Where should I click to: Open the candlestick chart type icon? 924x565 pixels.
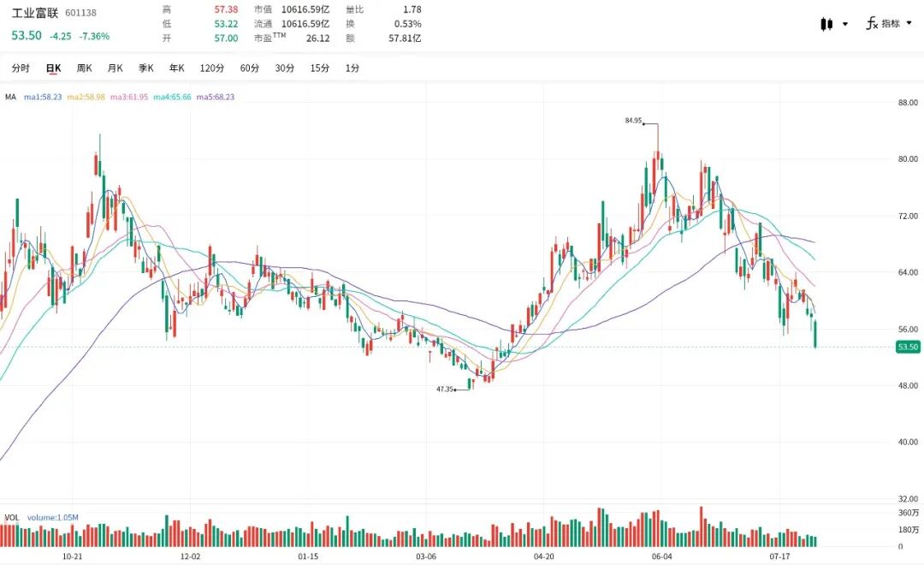826,24
